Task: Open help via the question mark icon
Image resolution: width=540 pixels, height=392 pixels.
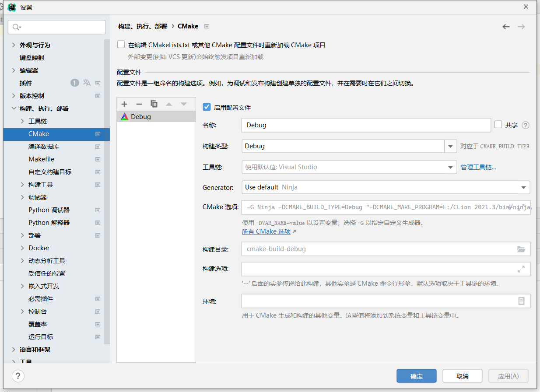Action: click(17, 376)
